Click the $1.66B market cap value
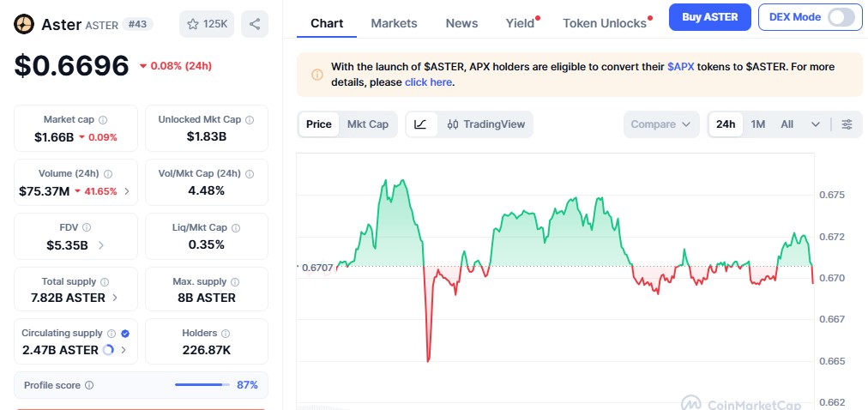 [54, 136]
